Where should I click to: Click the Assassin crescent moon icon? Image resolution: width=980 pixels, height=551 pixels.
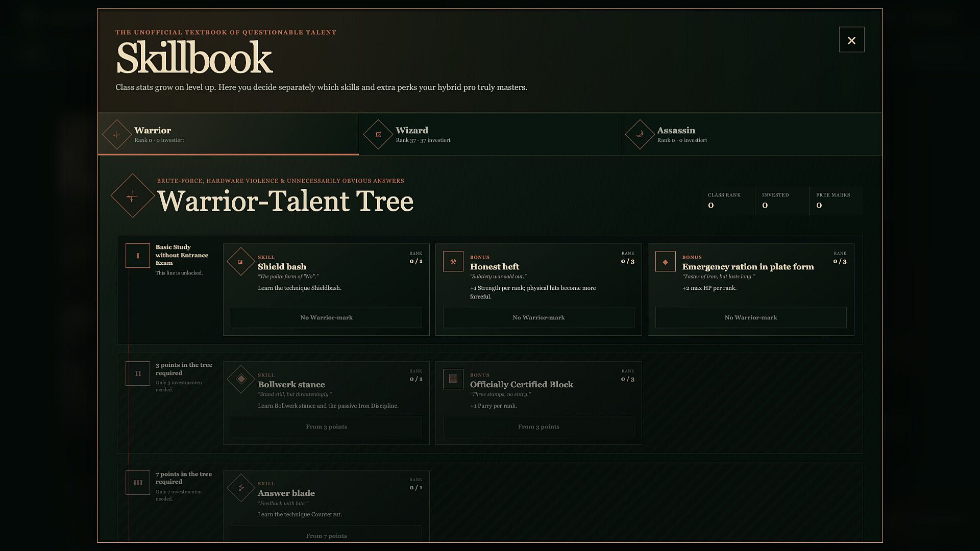pos(640,134)
